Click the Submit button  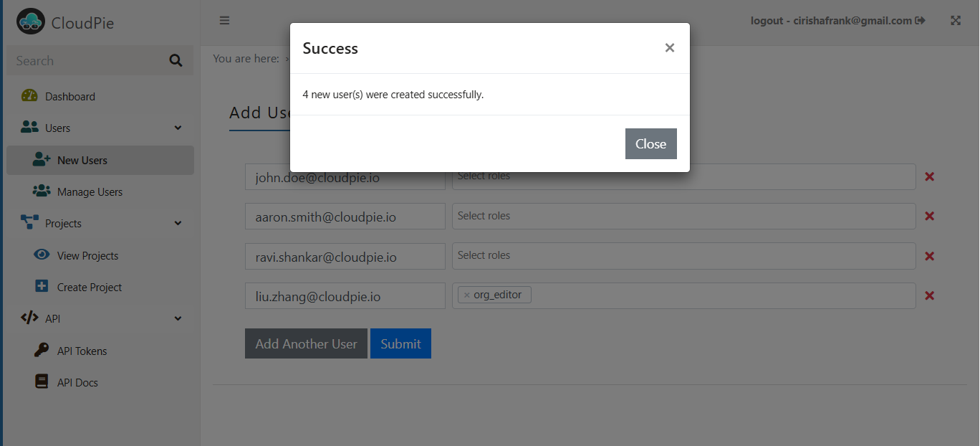400,343
